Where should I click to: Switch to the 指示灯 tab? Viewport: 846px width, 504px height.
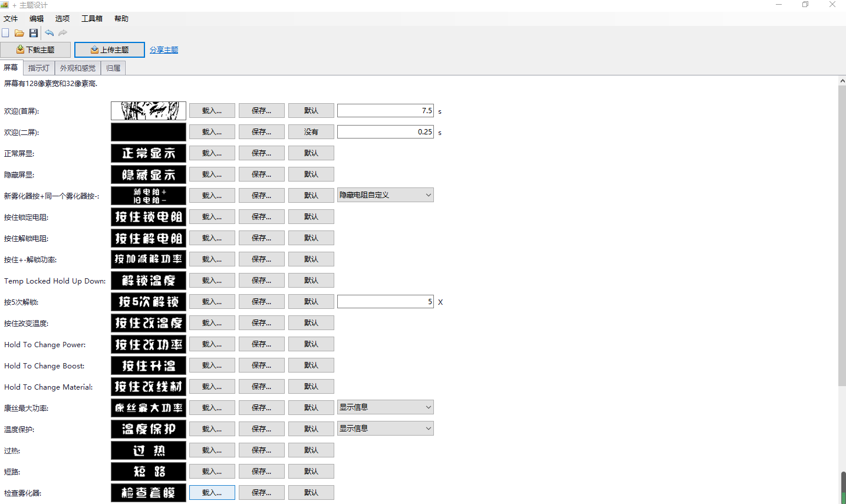tap(39, 68)
